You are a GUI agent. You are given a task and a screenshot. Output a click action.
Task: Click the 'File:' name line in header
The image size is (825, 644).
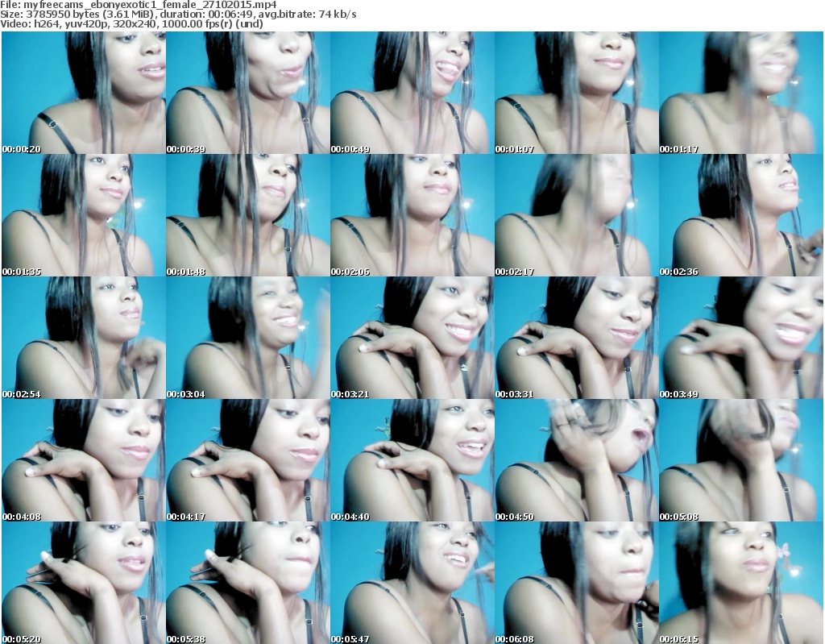pos(139,5)
